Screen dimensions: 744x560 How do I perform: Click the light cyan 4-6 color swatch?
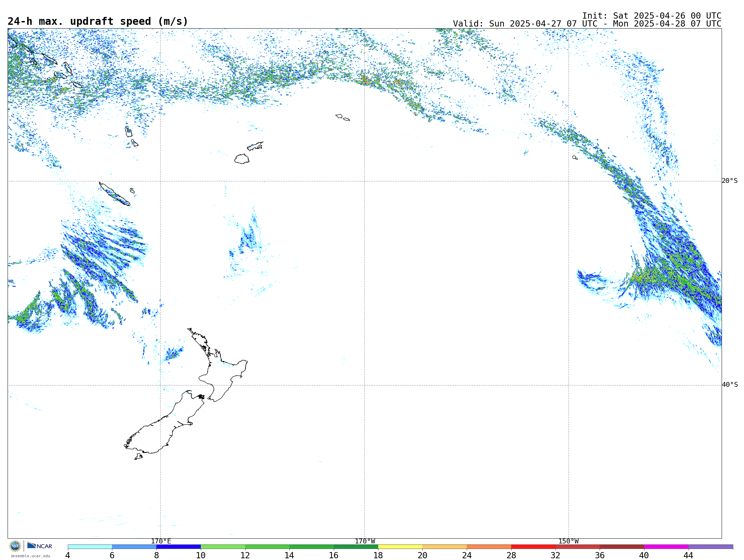90,547
